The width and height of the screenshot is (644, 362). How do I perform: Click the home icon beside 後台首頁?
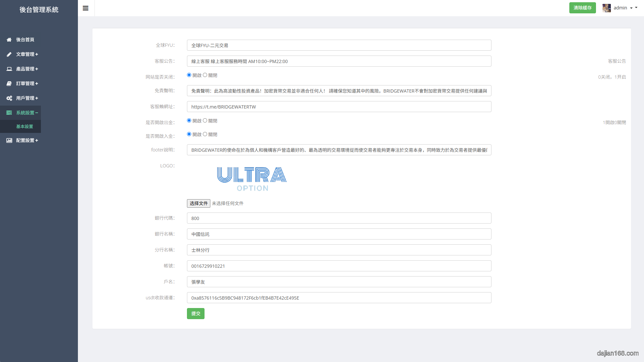pos(9,40)
